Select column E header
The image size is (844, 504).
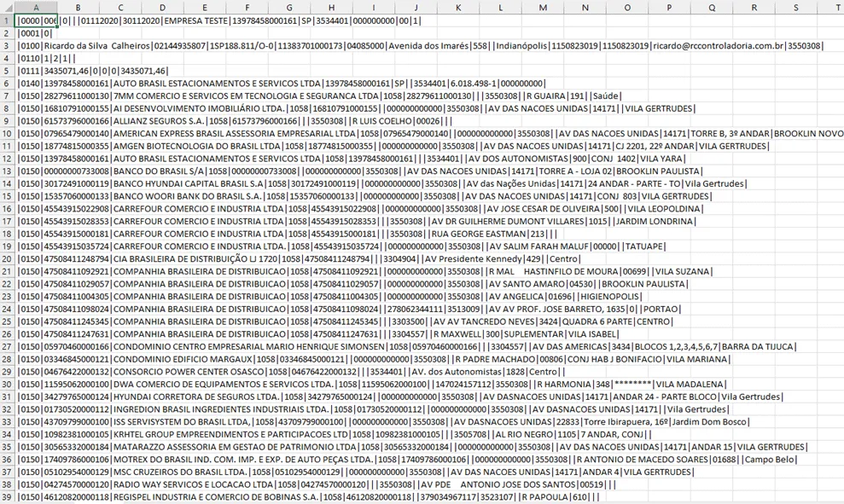click(x=205, y=8)
